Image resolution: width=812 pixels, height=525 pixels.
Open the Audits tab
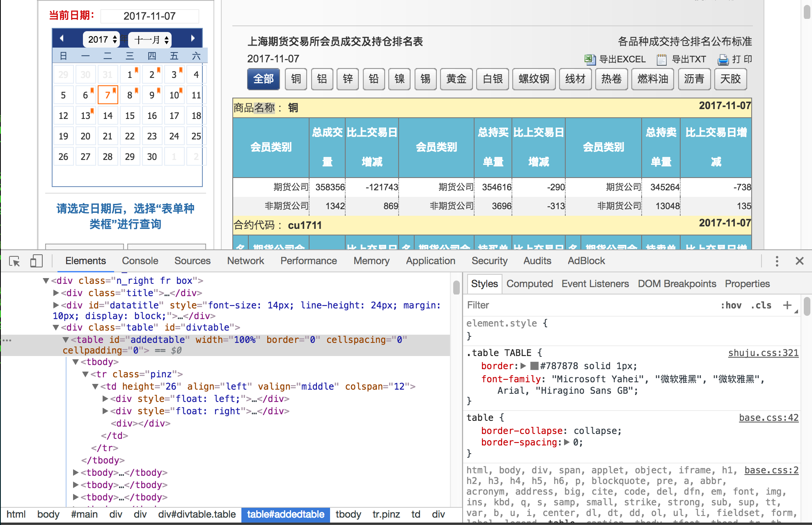(537, 261)
